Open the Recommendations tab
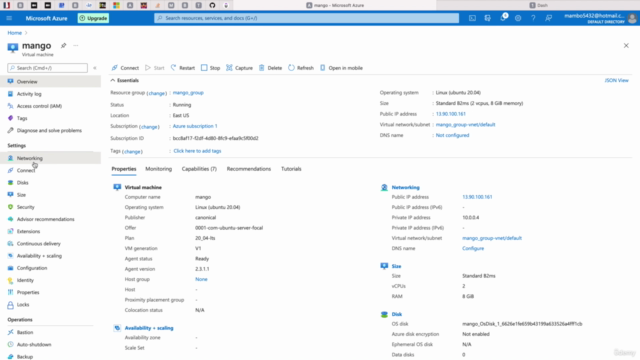Viewport: 640px width, 360px height. tap(249, 169)
